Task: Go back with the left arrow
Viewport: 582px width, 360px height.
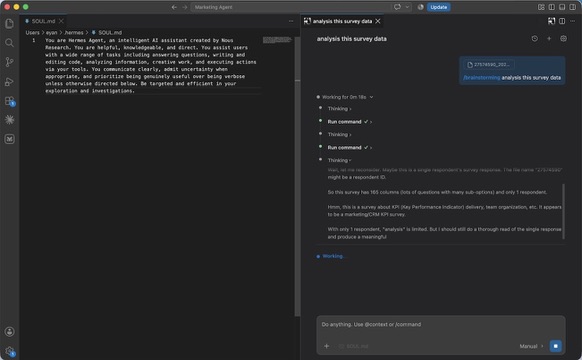Action: 174,7
